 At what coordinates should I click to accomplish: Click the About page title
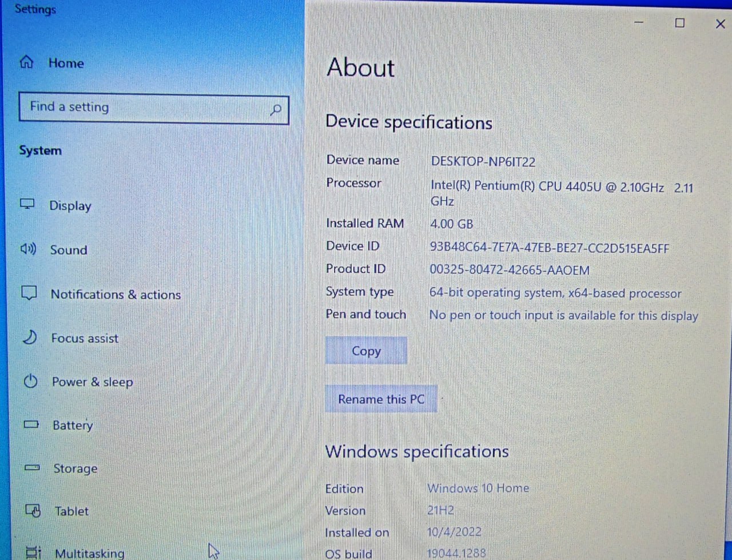(361, 67)
